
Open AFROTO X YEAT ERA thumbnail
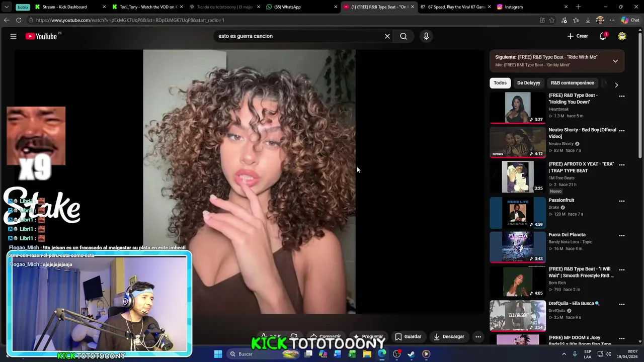[518, 176]
